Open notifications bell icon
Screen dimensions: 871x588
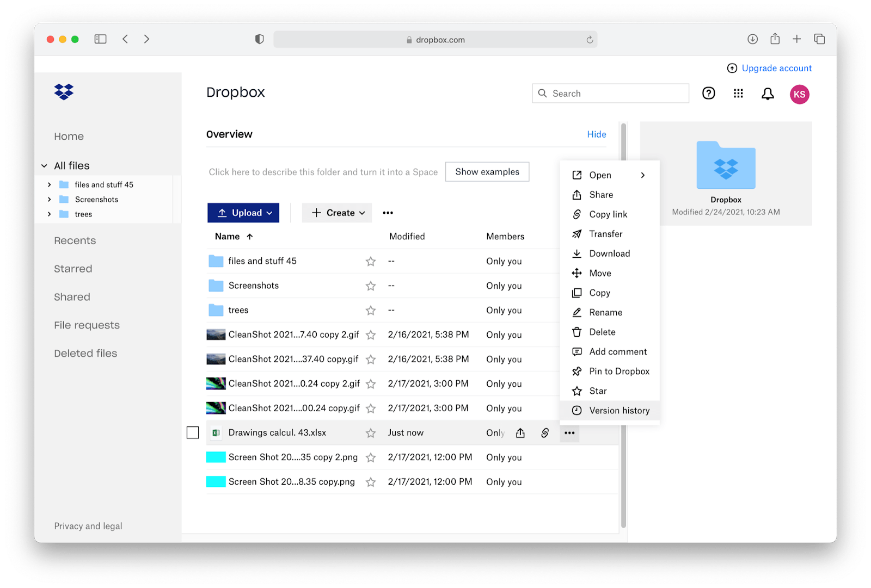tap(768, 94)
